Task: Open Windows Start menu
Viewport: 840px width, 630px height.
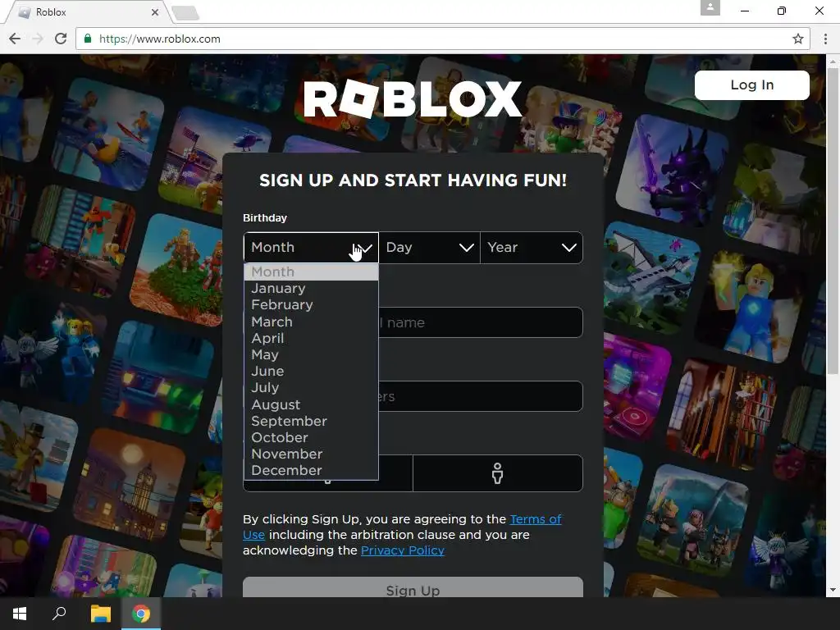Action: pyautogui.click(x=20, y=614)
